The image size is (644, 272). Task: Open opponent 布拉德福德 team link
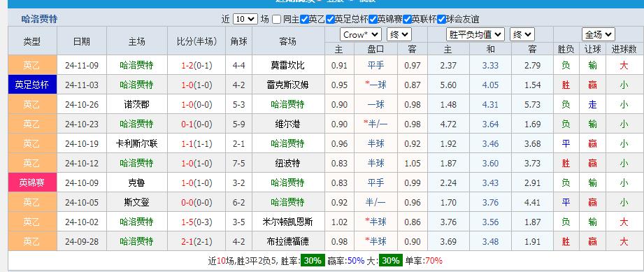coord(288,242)
